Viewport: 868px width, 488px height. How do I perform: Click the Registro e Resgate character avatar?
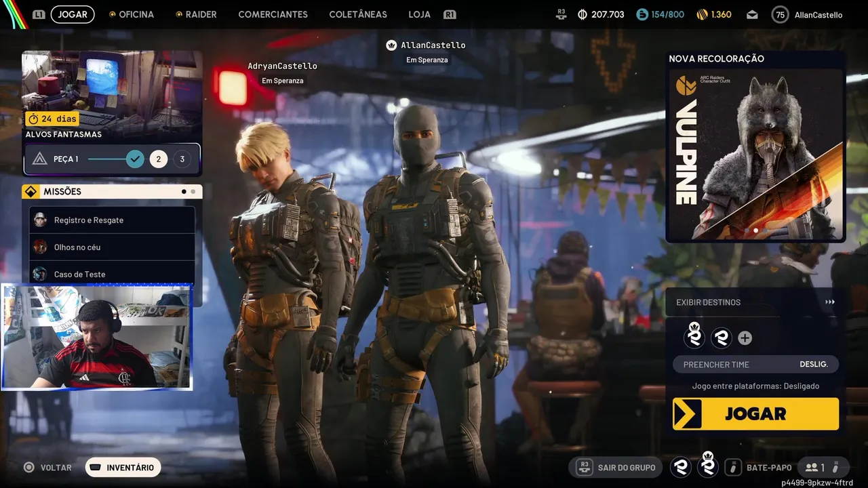pos(41,220)
